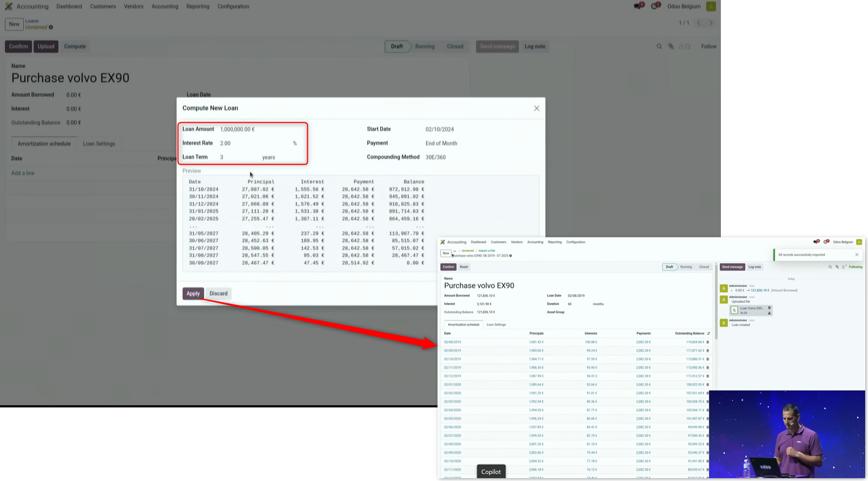Screen dimensions: 868x481
Task: Open Configuration menu in the background window
Action: click(x=233, y=6)
